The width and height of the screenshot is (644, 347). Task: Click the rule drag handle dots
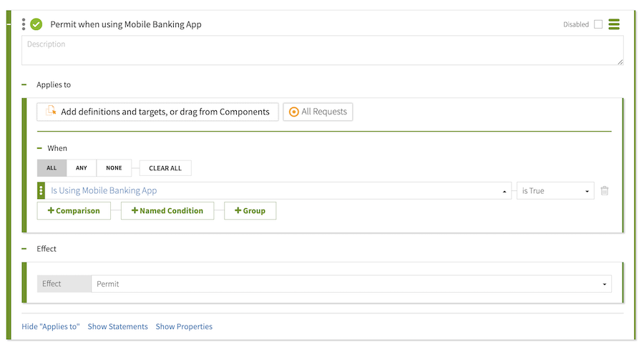point(24,24)
